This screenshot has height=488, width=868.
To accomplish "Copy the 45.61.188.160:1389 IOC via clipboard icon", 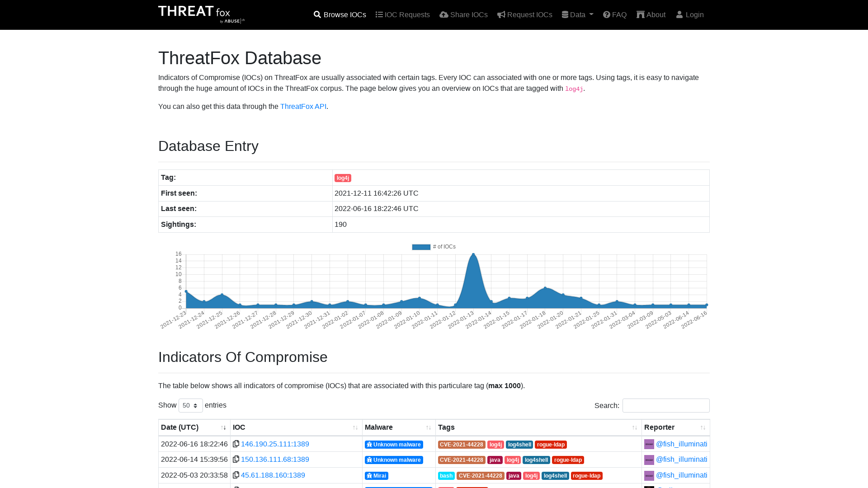I will 236,475.
